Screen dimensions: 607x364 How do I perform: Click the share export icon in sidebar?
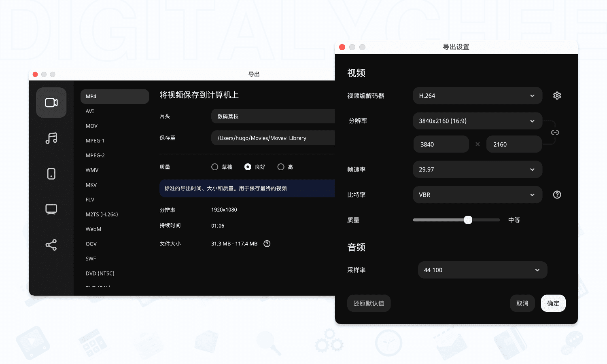click(51, 245)
